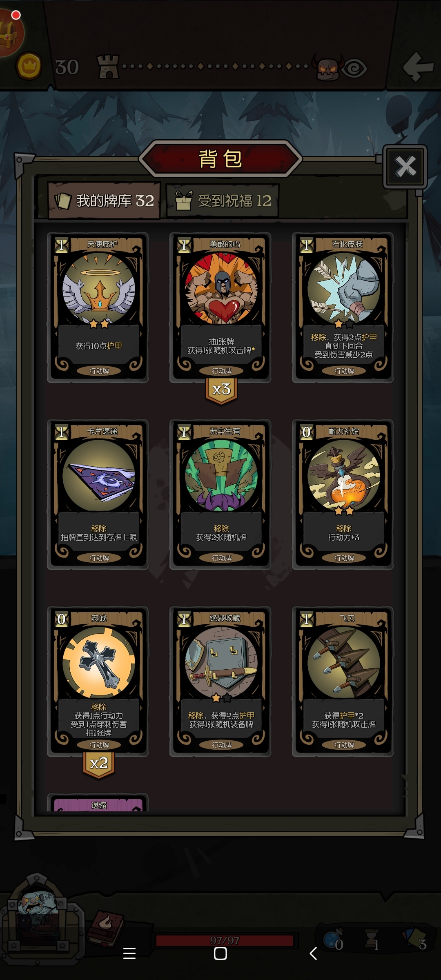The image size is (441, 980).
Task: Tap the Android home navigation button
Action: coord(220,953)
